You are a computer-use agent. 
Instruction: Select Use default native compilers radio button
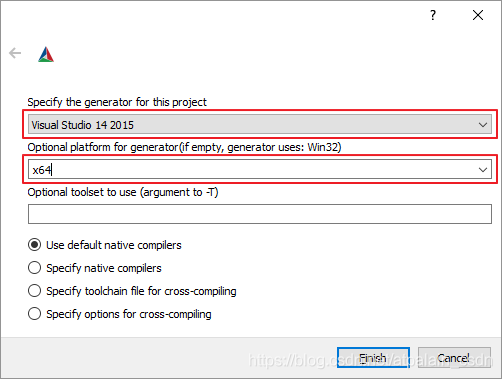(34, 245)
